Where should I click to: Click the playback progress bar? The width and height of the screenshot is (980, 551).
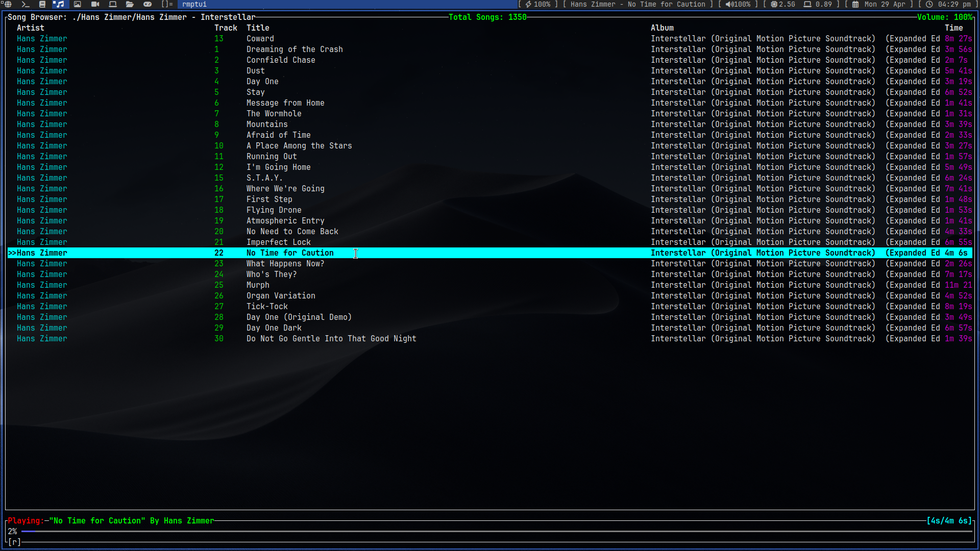pyautogui.click(x=495, y=532)
